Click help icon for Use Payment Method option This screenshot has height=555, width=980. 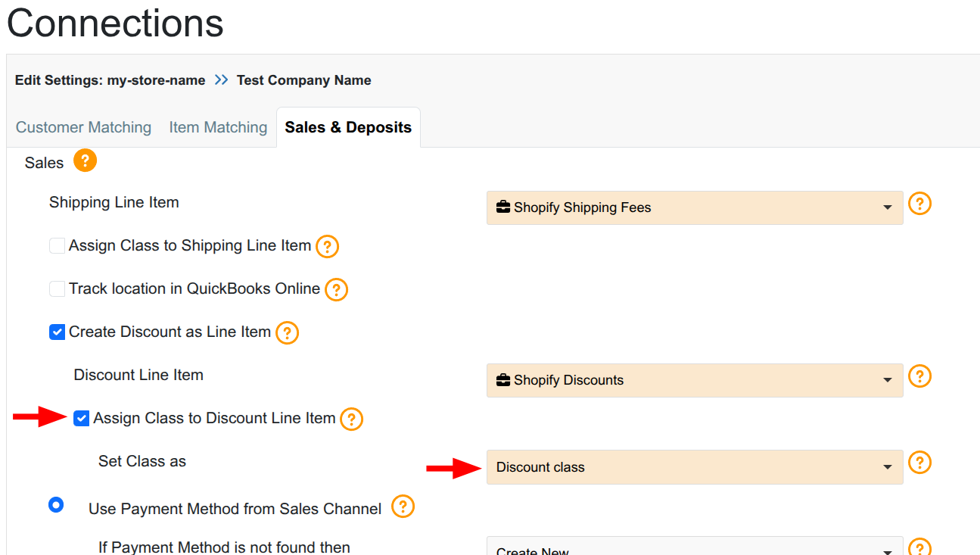[x=403, y=507]
